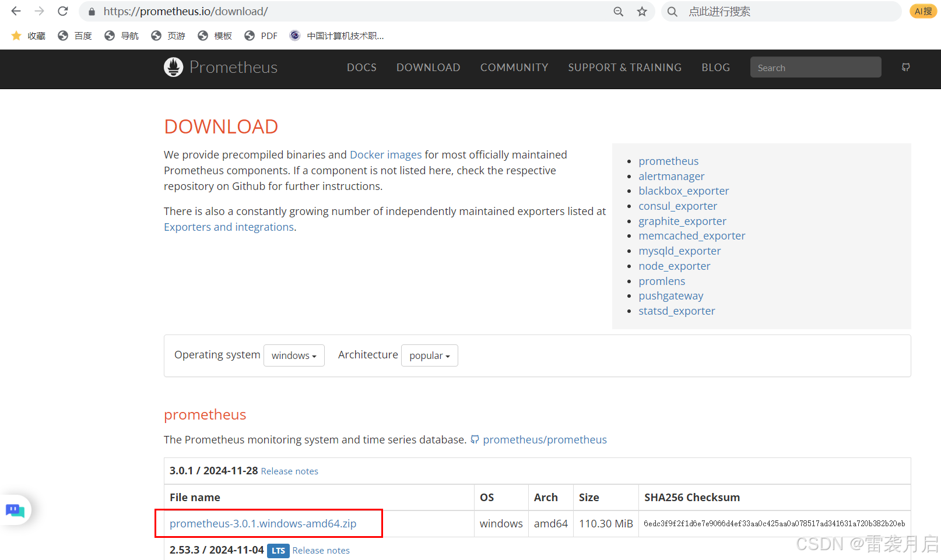Open Release notes for version 2.53.3
This screenshot has height=560, width=941.
click(x=321, y=550)
